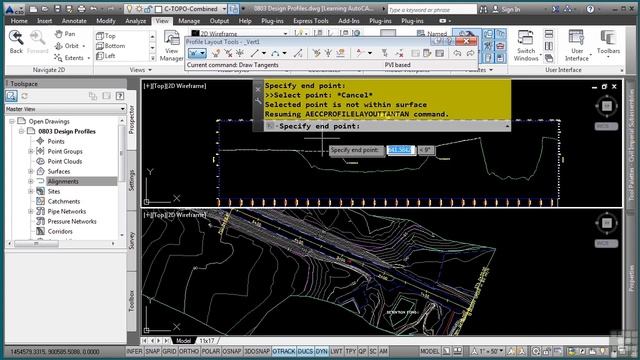The width and height of the screenshot is (640, 360).
Task: Expand the Point Groups tree node
Action: tap(31, 151)
